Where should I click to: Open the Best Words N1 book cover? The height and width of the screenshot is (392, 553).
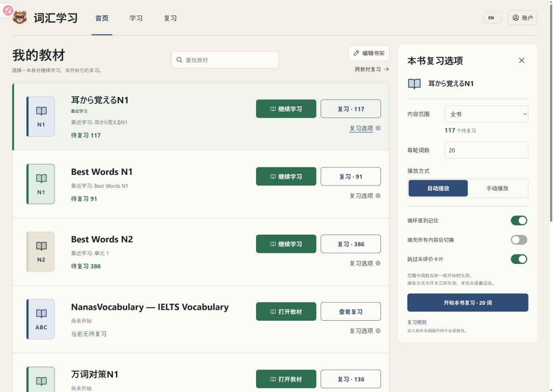point(41,184)
